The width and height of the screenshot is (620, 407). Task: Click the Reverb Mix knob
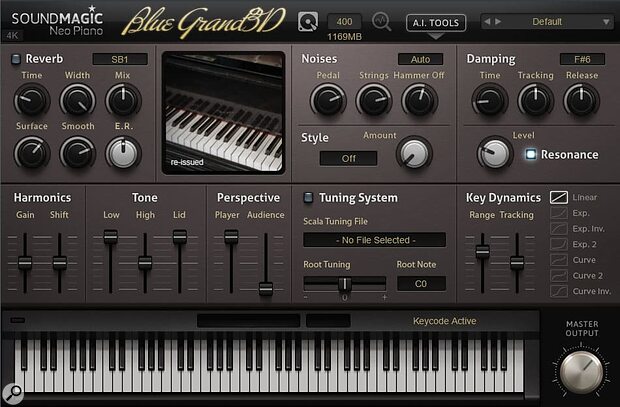coord(123,100)
